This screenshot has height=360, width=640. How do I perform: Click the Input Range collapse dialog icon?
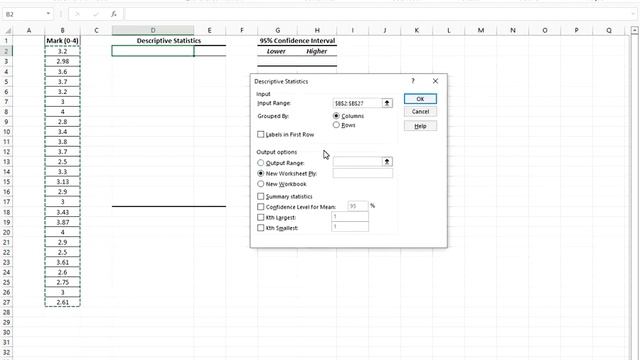click(387, 103)
